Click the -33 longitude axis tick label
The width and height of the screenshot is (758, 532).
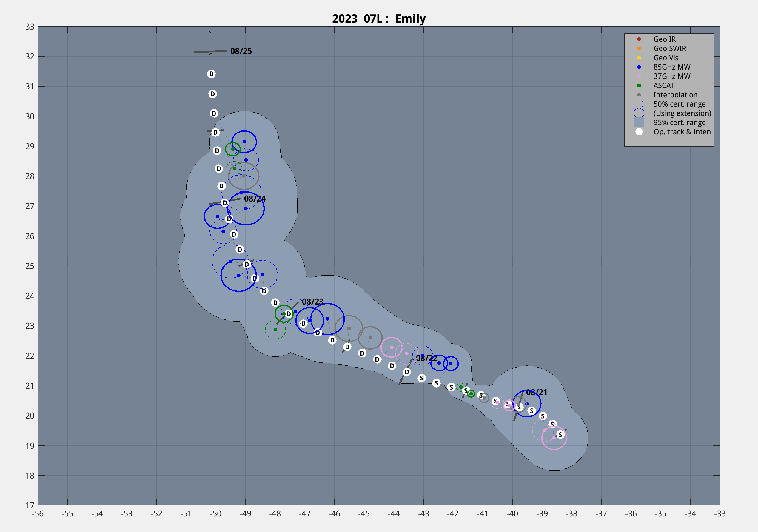pyautogui.click(x=720, y=513)
